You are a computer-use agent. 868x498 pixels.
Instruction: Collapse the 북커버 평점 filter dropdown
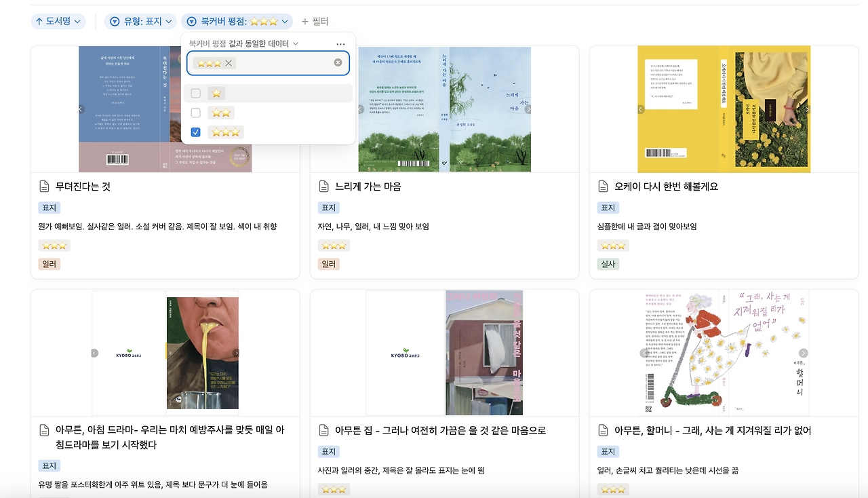237,21
